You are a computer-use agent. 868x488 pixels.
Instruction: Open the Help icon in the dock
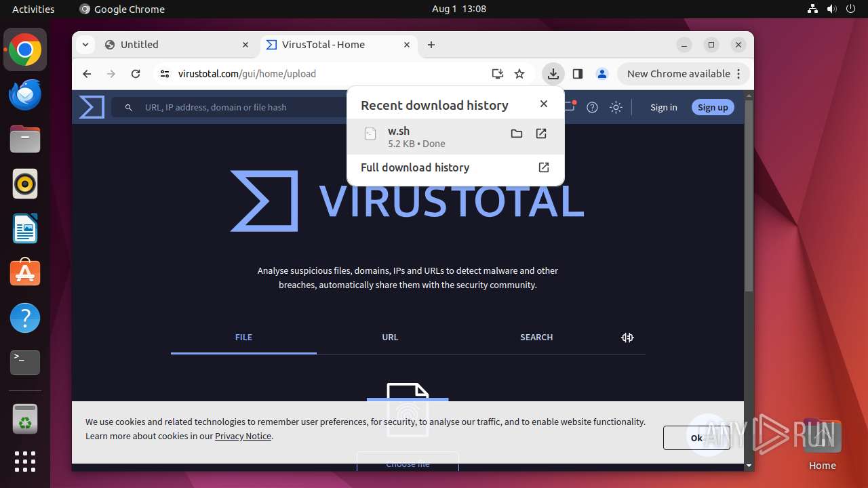point(25,318)
